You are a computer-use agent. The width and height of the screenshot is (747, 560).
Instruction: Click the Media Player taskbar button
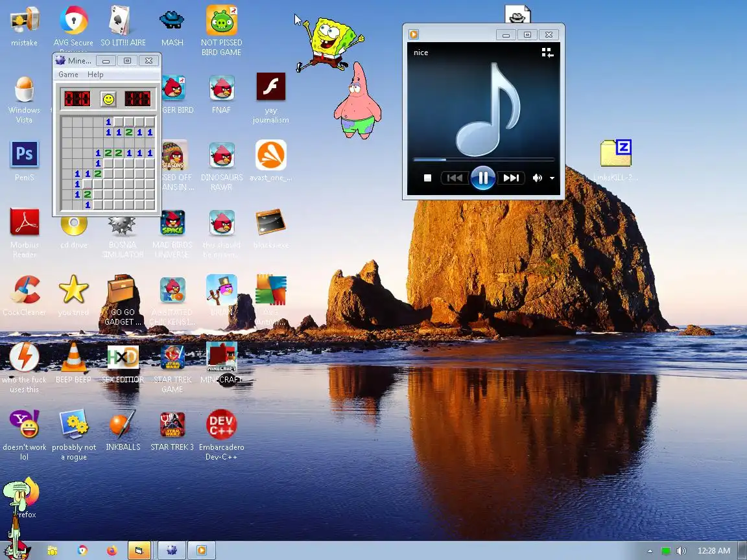point(202,550)
